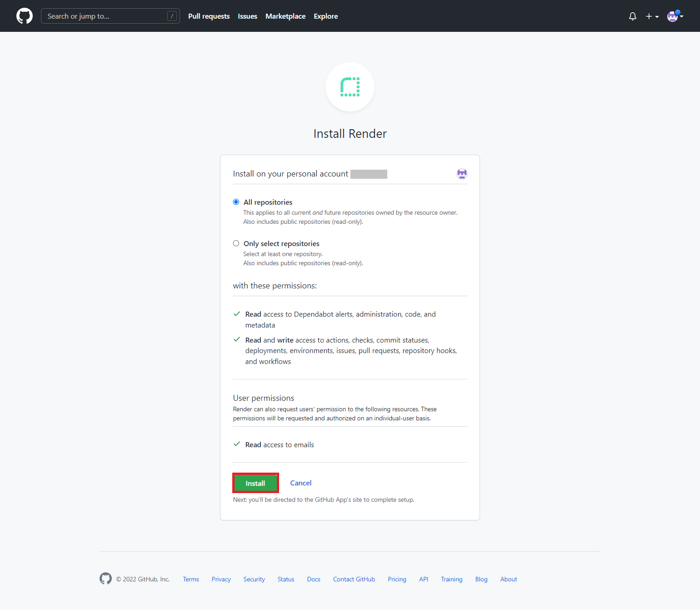Open the notifications bell
Screen dimensions: 700x610
tap(632, 16)
